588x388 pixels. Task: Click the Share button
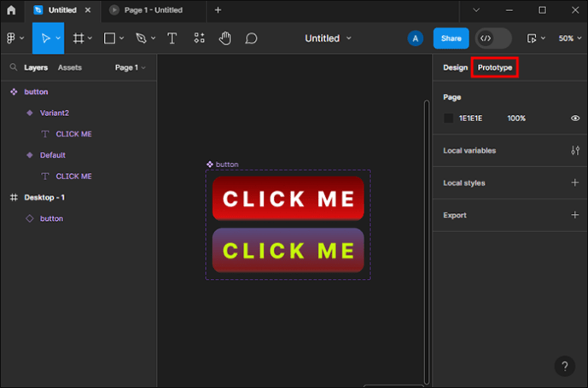pyautogui.click(x=451, y=38)
